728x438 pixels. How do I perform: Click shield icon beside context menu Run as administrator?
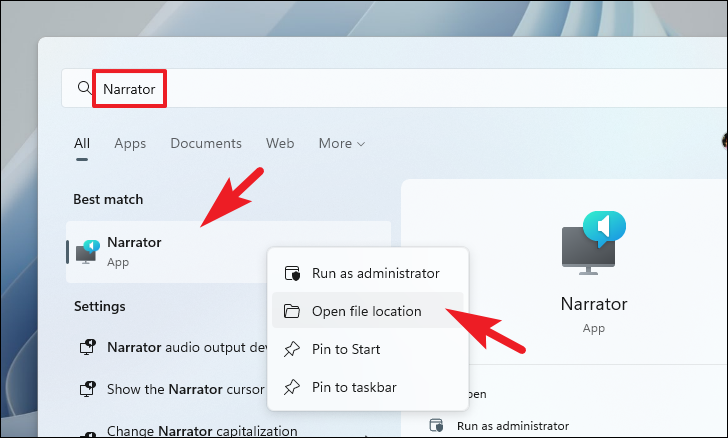(292, 273)
